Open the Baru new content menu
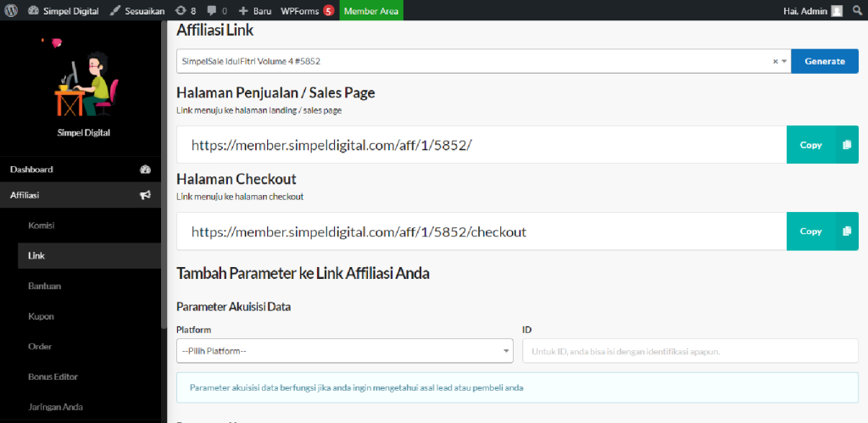868x423 pixels. click(254, 10)
